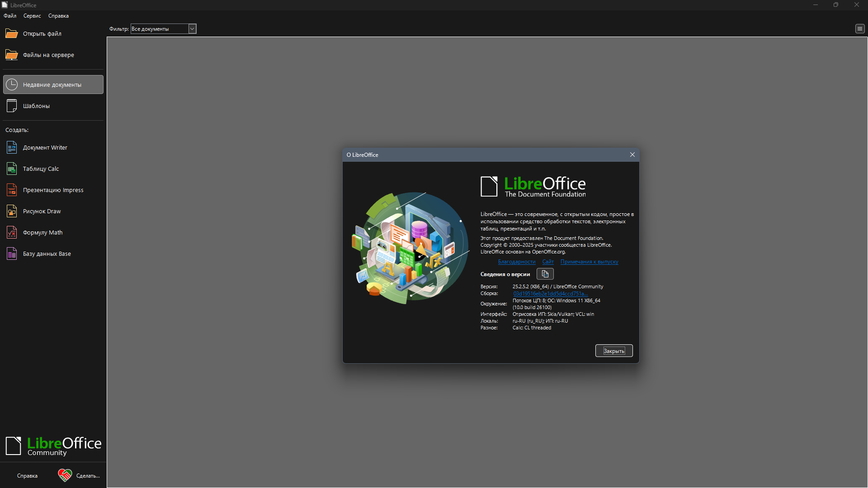Click the LibreOffice Community logo in sidebar
The width and height of the screenshot is (868, 488).
coord(53,446)
